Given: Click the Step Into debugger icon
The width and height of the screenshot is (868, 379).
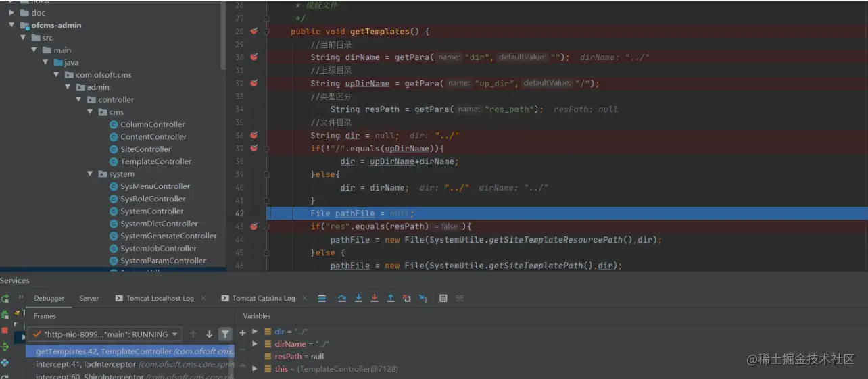Looking at the screenshot, I should 358,298.
